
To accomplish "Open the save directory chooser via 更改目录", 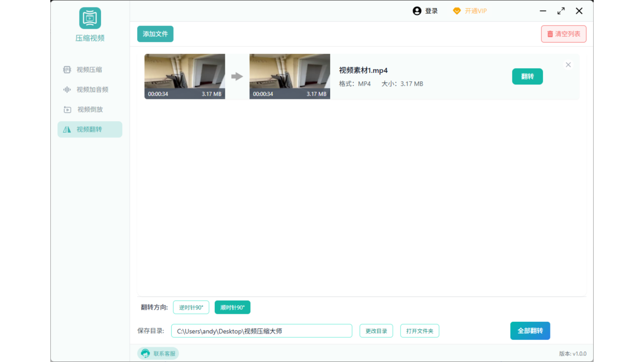I will pyautogui.click(x=376, y=330).
